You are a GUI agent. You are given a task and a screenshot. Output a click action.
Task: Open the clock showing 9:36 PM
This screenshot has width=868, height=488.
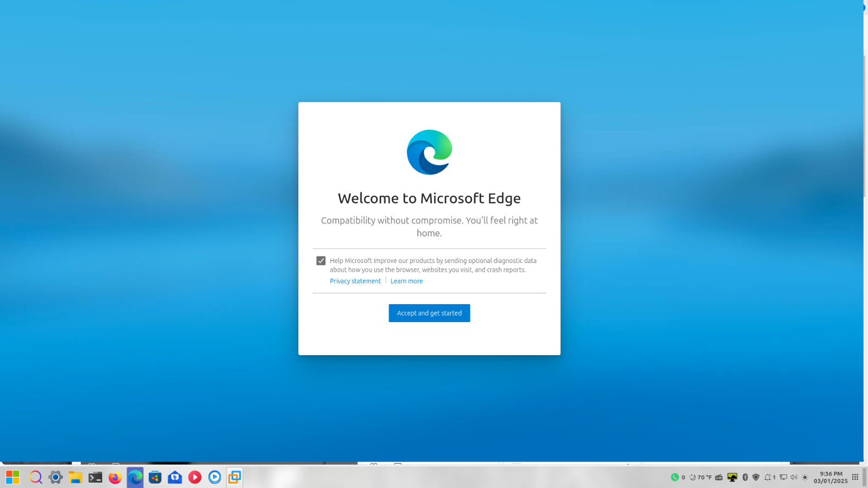pos(831,477)
